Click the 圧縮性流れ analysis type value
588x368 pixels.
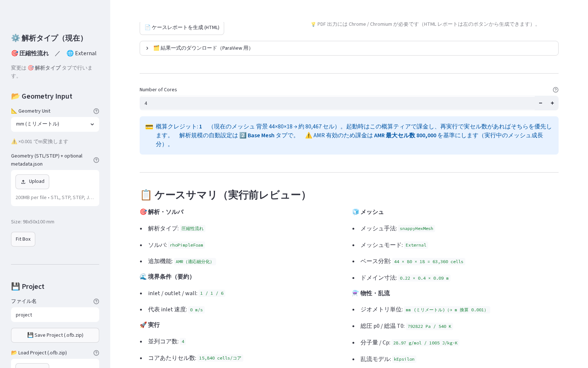[193, 229]
